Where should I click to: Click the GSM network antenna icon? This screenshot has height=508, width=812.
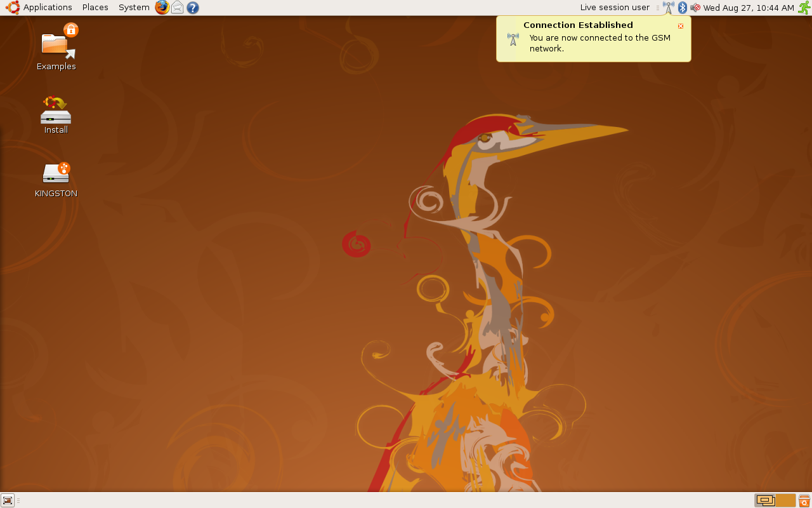point(669,8)
